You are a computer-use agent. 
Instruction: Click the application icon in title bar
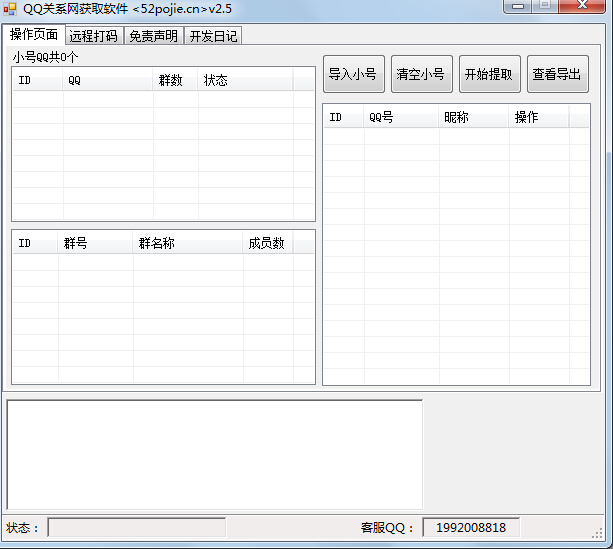[x=10, y=9]
